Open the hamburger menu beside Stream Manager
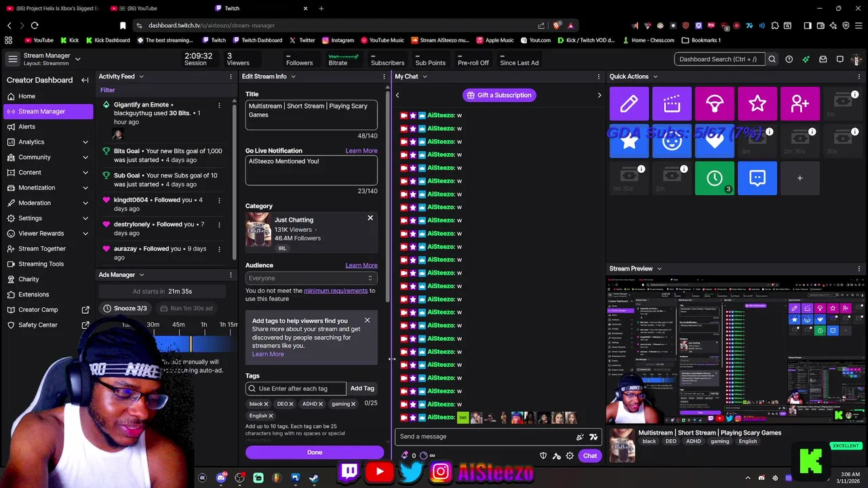The image size is (868, 488). [12, 59]
